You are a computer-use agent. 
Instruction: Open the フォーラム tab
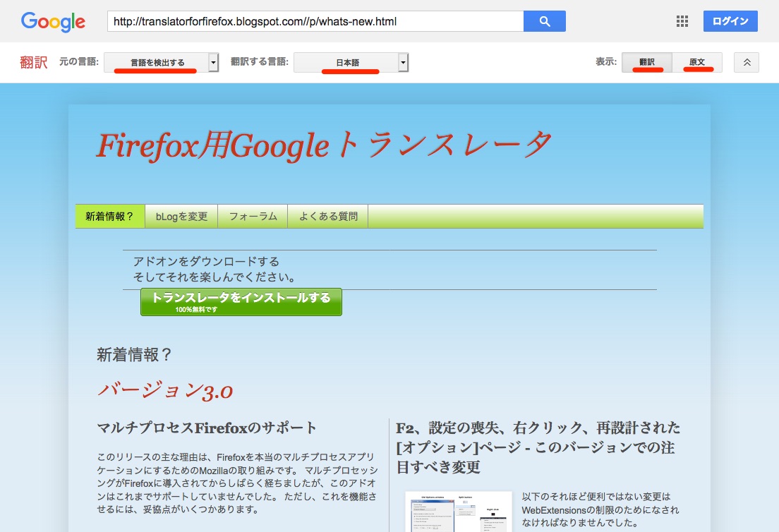point(253,217)
